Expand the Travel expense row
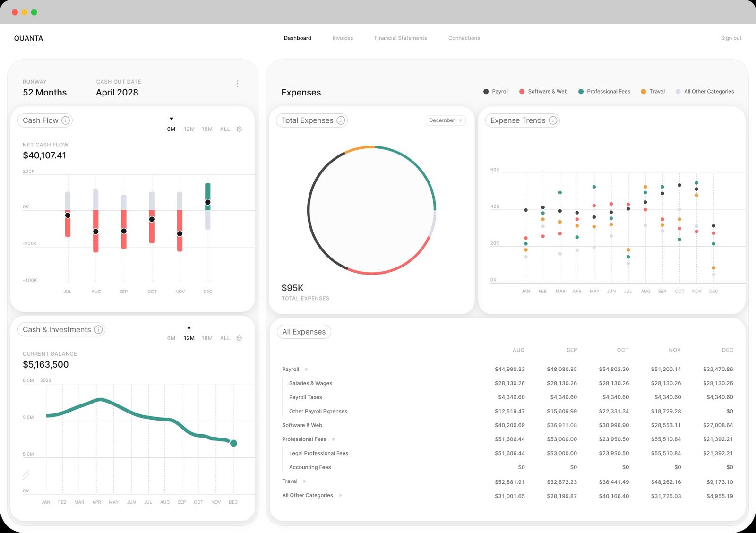The height and width of the screenshot is (533, 756). coord(305,481)
